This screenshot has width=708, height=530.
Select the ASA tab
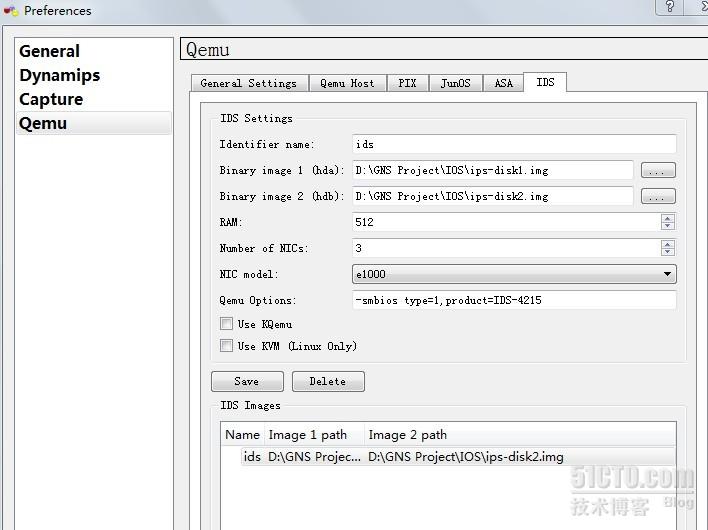coord(503,83)
